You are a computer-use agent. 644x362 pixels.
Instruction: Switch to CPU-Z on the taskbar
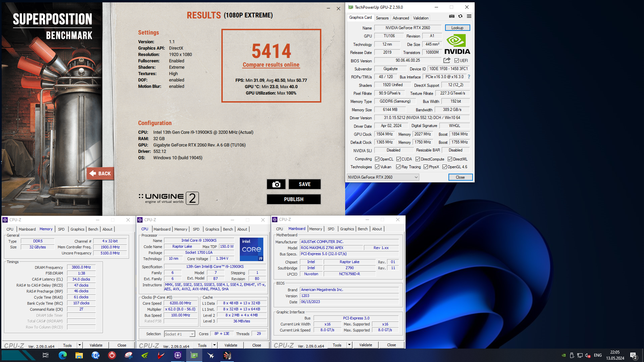[178, 355]
